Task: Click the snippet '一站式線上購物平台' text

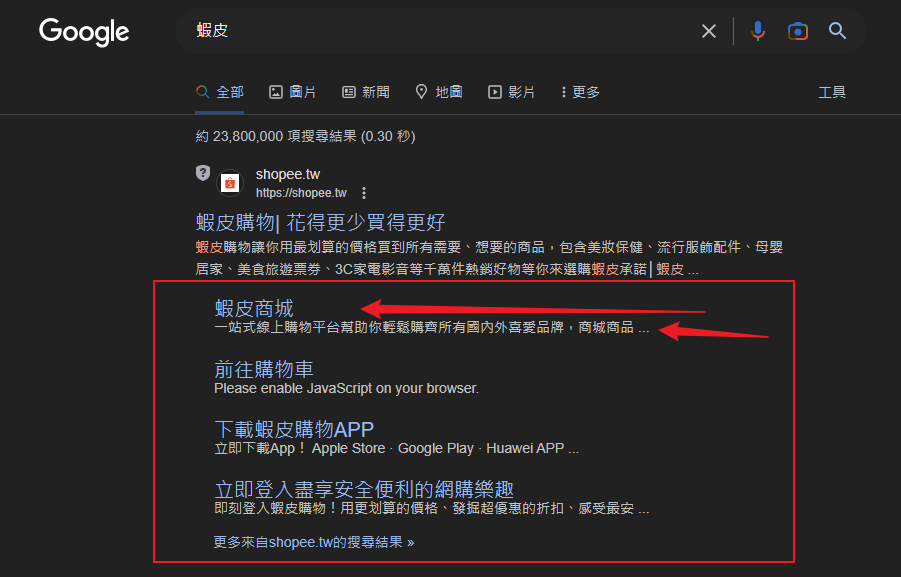Action: coord(277,328)
